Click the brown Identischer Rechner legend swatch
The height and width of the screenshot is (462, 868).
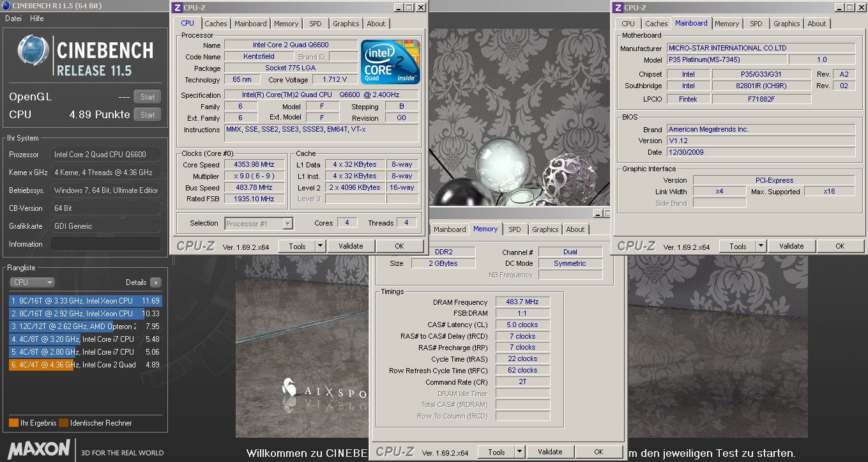63,422
